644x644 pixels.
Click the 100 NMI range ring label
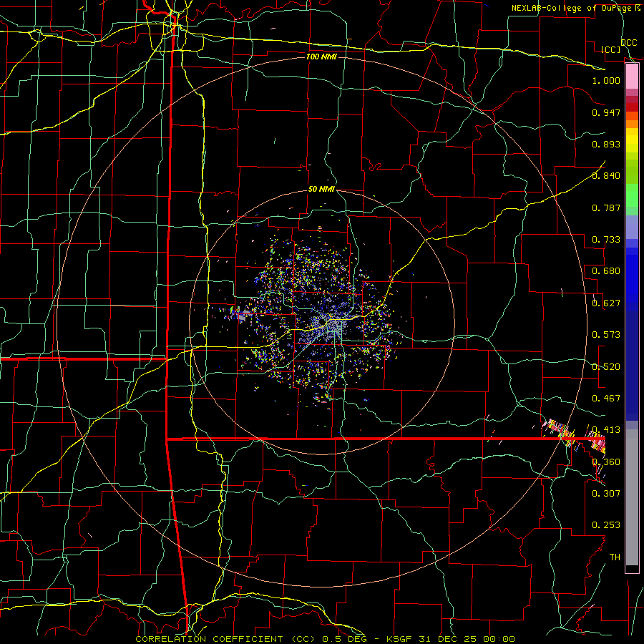[x=321, y=57]
